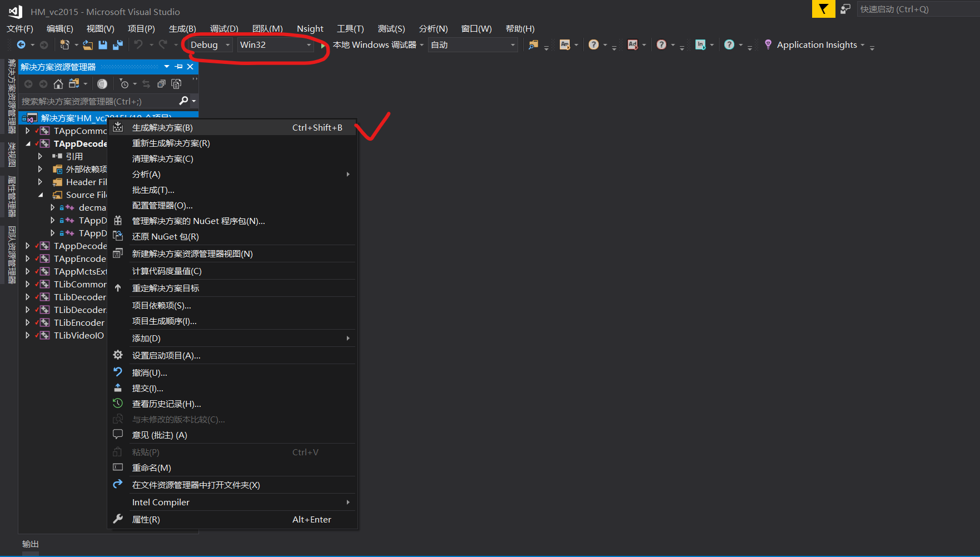Click the Home icon in Solution Explorer
The image size is (980, 557).
(58, 84)
